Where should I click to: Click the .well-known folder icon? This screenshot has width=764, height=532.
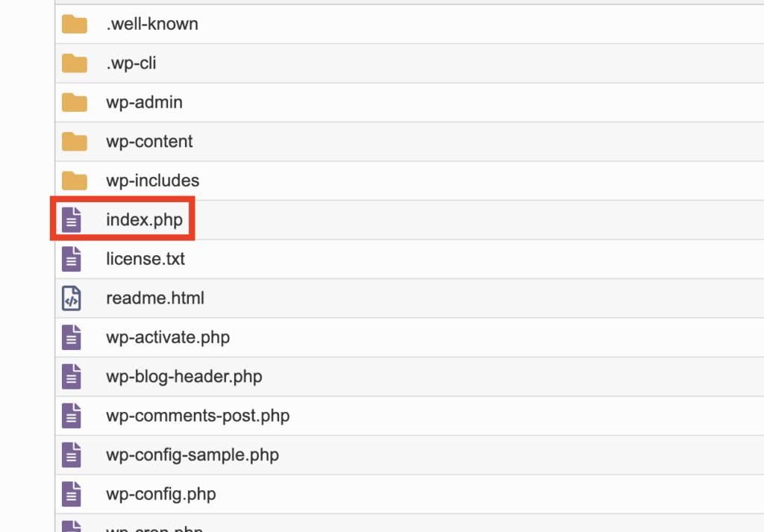click(x=74, y=24)
